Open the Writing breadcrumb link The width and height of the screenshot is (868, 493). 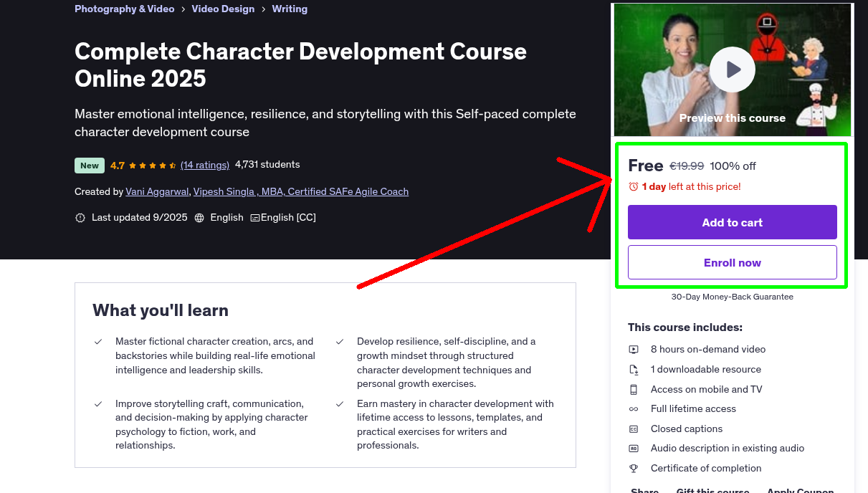click(x=290, y=9)
